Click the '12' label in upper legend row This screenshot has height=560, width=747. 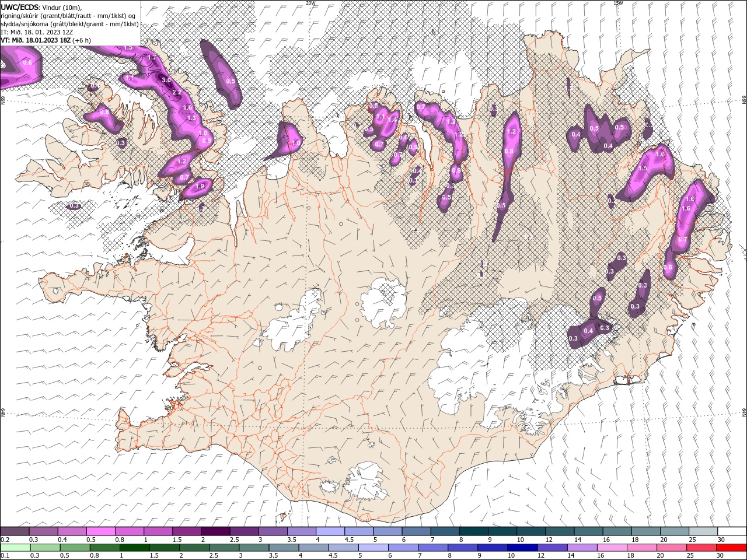click(x=549, y=540)
